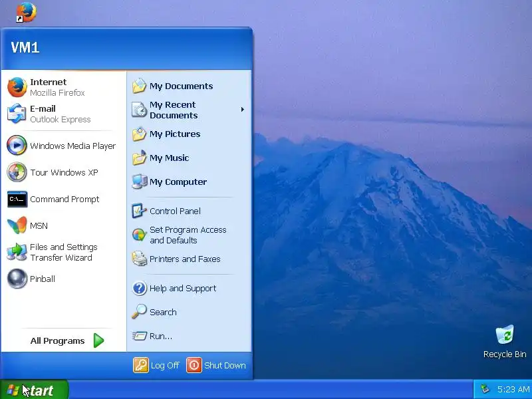Click the My Music text label
Image resolution: width=532 pixels, height=399 pixels.
click(x=170, y=158)
